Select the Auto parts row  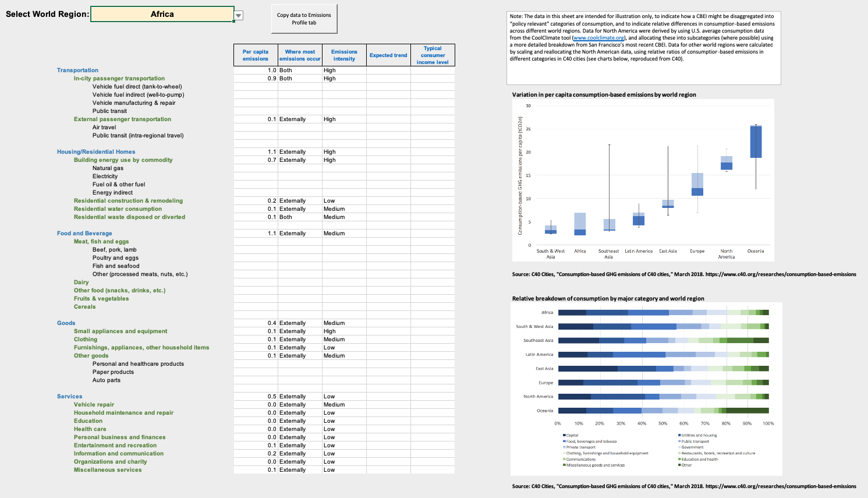coord(107,380)
